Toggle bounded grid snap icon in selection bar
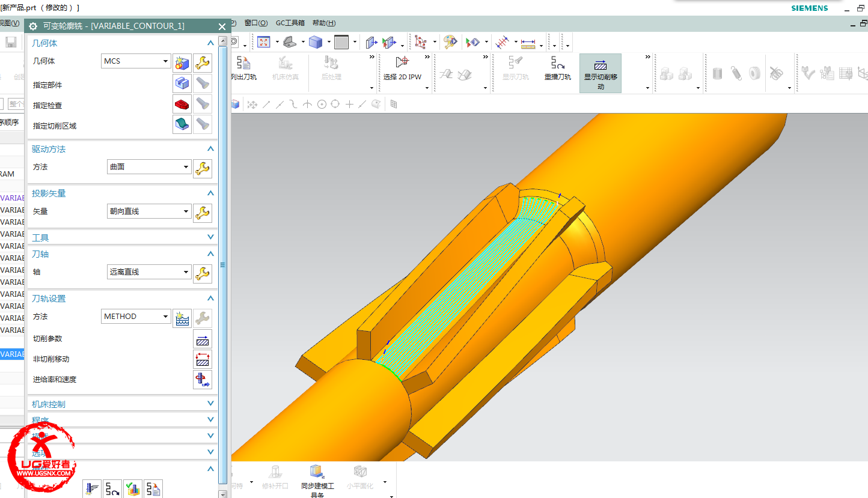The width and height of the screenshot is (868, 498). tap(394, 105)
